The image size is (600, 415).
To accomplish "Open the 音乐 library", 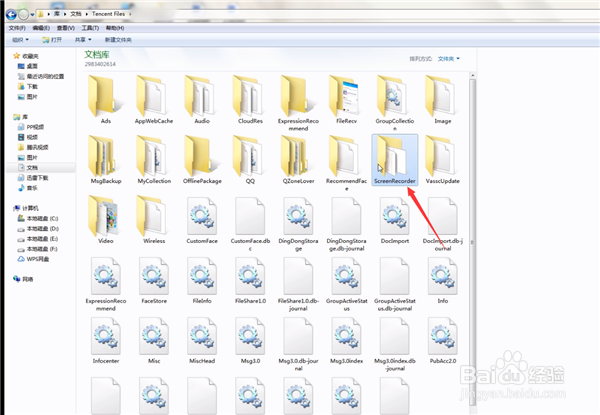I will point(28,188).
